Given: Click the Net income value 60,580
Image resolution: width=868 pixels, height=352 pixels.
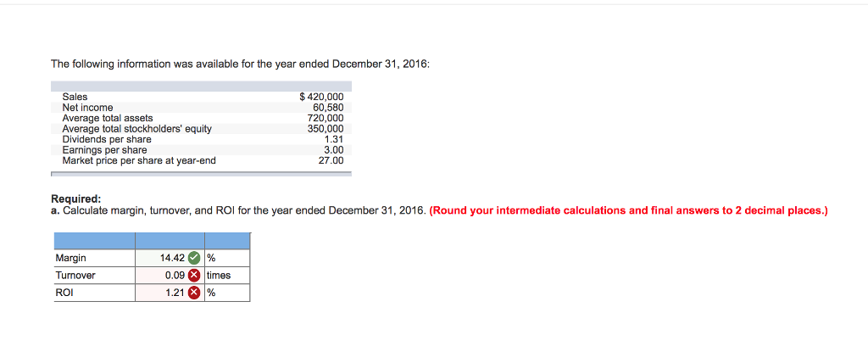Looking at the screenshot, I should coord(328,108).
